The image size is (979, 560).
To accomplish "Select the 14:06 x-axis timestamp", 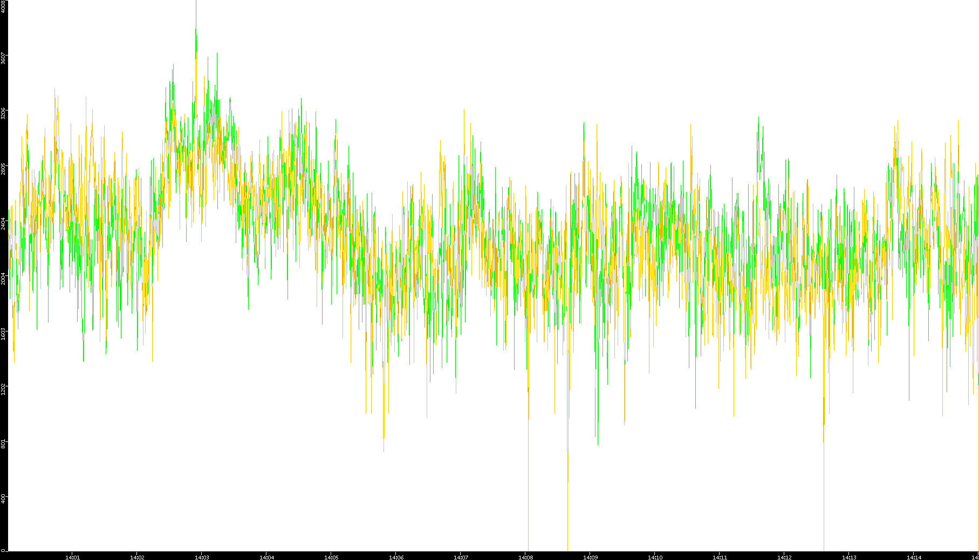I will click(x=396, y=557).
